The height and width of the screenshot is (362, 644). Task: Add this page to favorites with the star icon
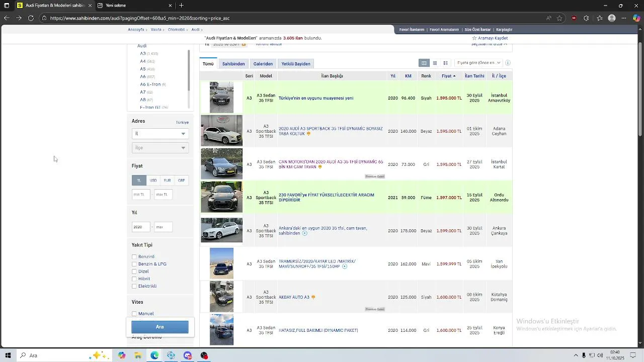559,18
